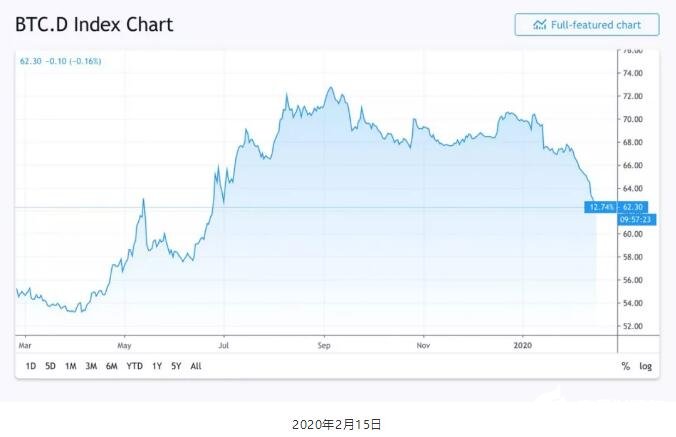Click the BTC.D Index Chart title
The height and width of the screenshot is (437, 676).
(94, 24)
